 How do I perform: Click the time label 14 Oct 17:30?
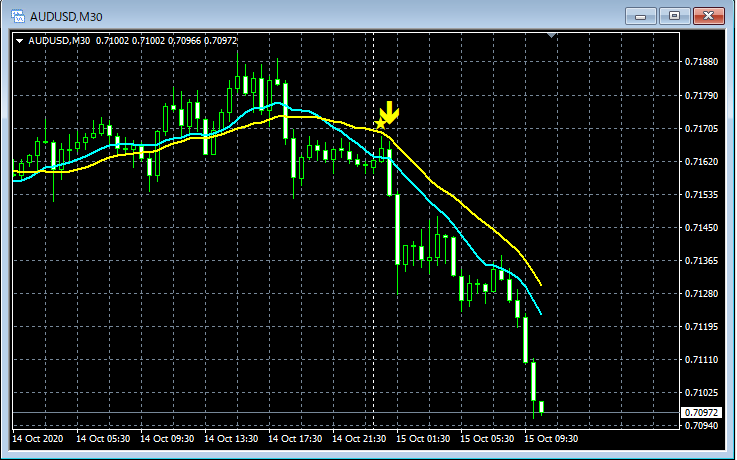295,439
